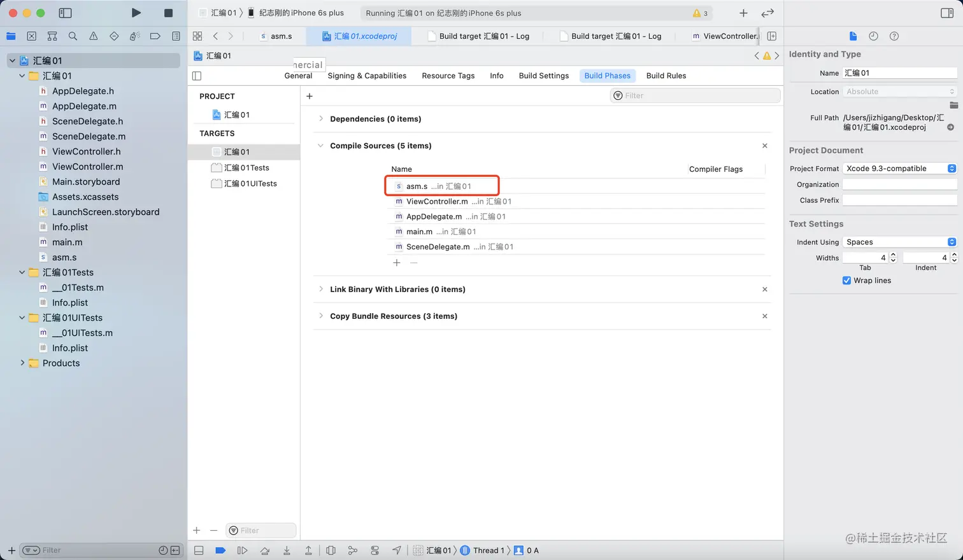The image size is (963, 560).
Task: Show the 3 warnings in the activity bar
Action: coord(701,13)
